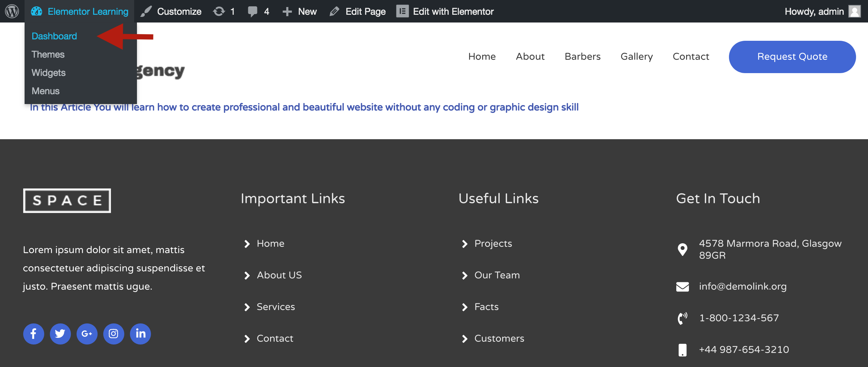Open the Facebook social icon
This screenshot has width=868, height=367.
click(33, 334)
